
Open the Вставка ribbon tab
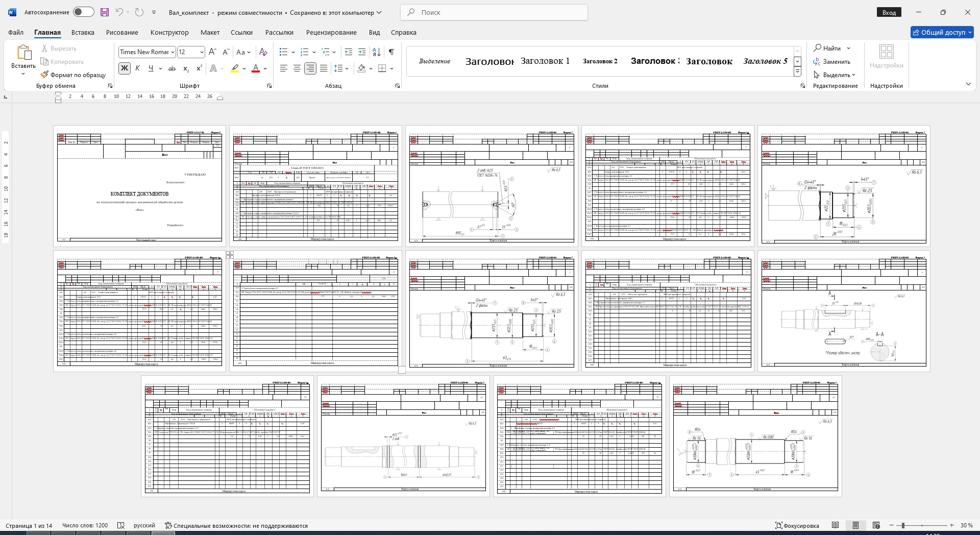coord(83,32)
